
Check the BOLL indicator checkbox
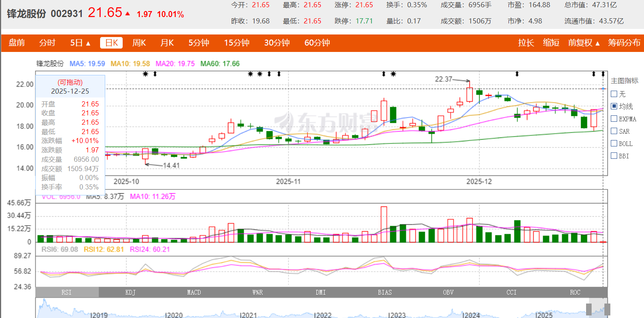(x=614, y=143)
